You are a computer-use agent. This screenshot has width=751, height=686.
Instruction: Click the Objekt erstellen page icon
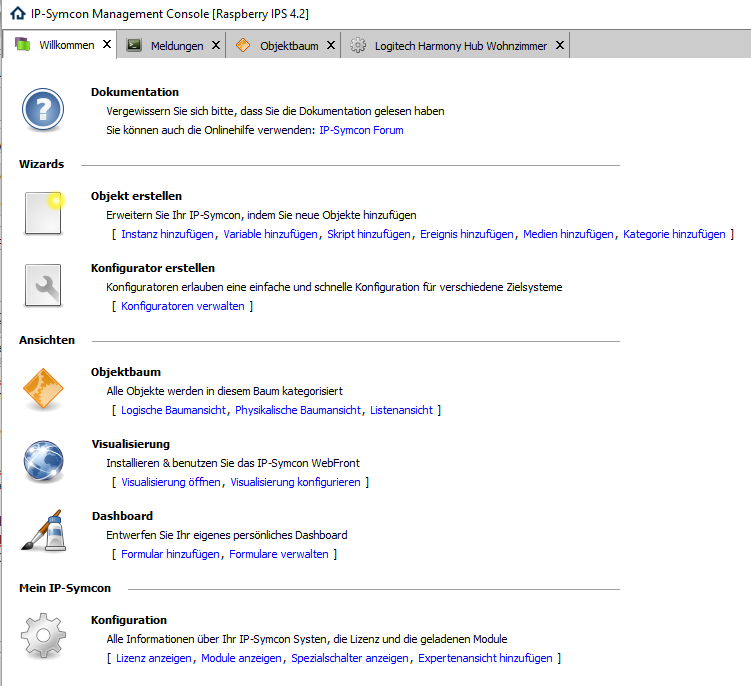click(x=43, y=214)
